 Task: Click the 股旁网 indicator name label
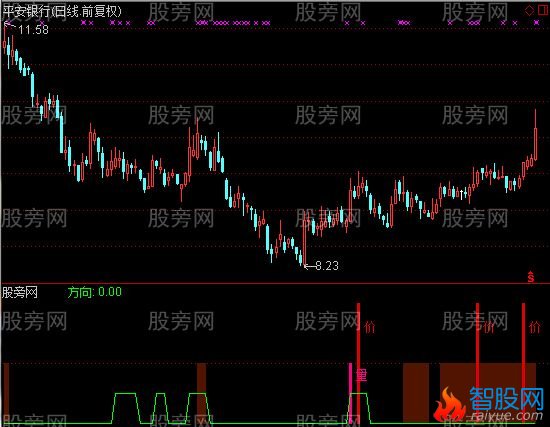[20, 292]
